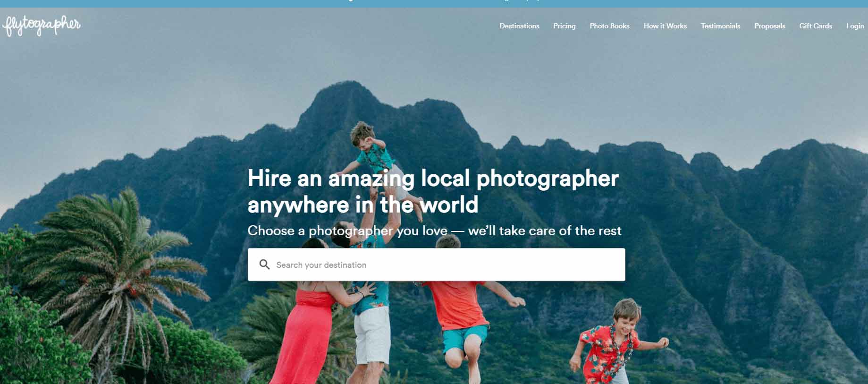This screenshot has height=384, width=868.
Task: Open the Destinations menu
Action: (519, 26)
